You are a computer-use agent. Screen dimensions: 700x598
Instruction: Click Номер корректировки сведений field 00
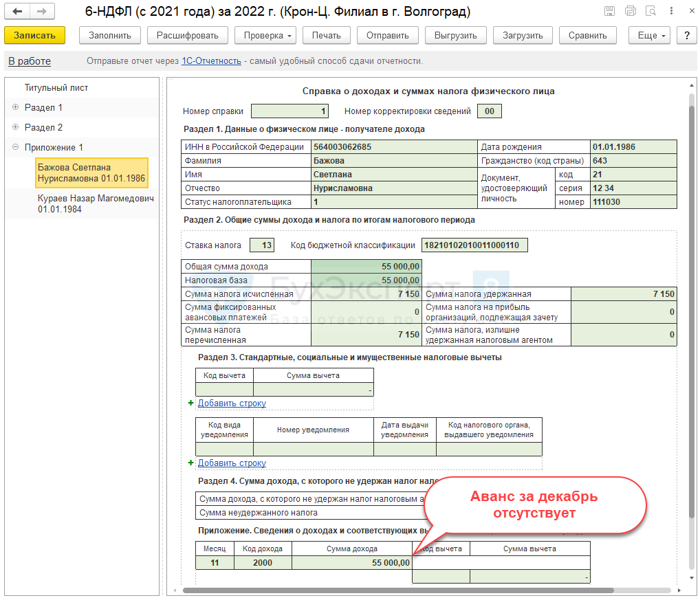click(x=490, y=111)
